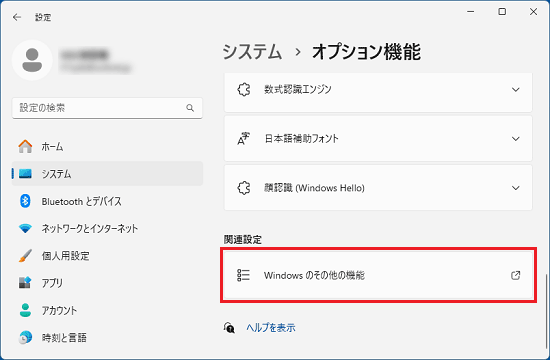This screenshot has width=550, height=360.
Task: Click the 日本語補助フォント text
Action: [301, 139]
